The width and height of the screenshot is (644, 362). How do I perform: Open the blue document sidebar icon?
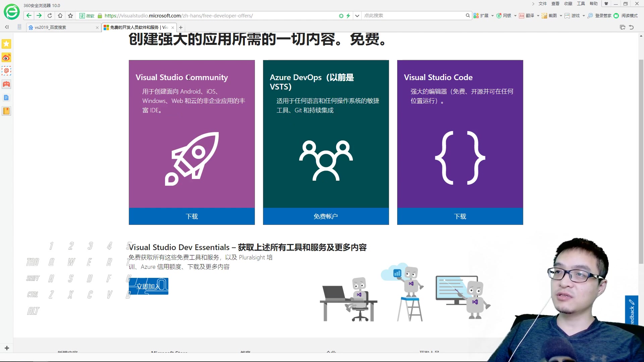[6, 98]
